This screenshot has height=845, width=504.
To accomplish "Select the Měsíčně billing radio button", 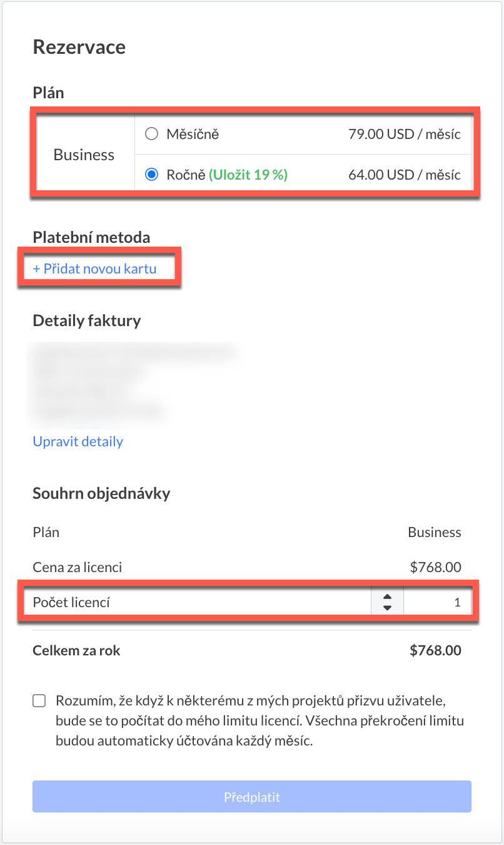I will click(151, 134).
